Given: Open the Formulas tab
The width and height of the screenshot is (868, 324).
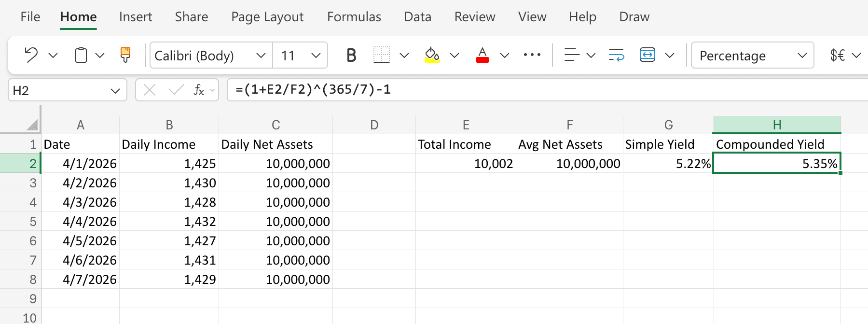Looking at the screenshot, I should [x=354, y=17].
